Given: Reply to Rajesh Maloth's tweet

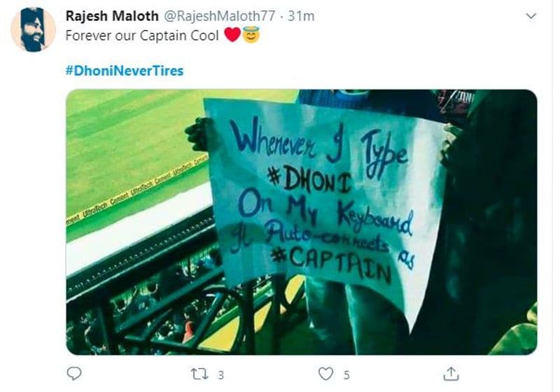Looking at the screenshot, I should tap(74, 374).
